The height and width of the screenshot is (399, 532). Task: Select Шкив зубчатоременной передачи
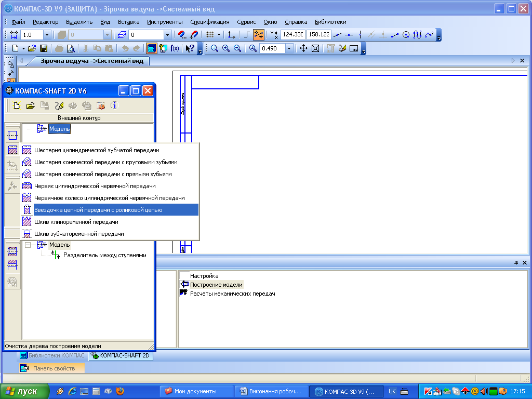coord(110,234)
